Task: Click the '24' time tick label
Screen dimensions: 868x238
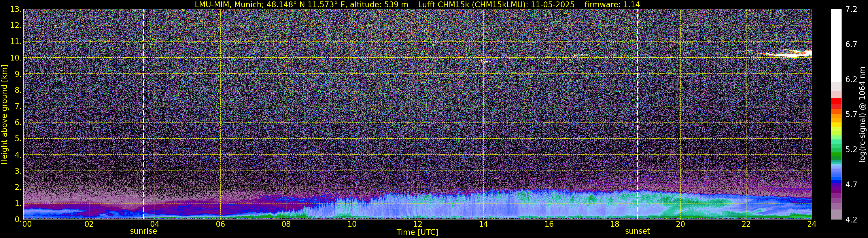Action: (812, 224)
